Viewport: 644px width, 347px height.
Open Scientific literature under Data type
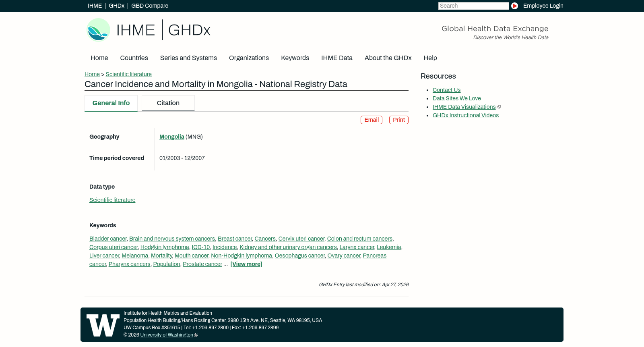112,200
